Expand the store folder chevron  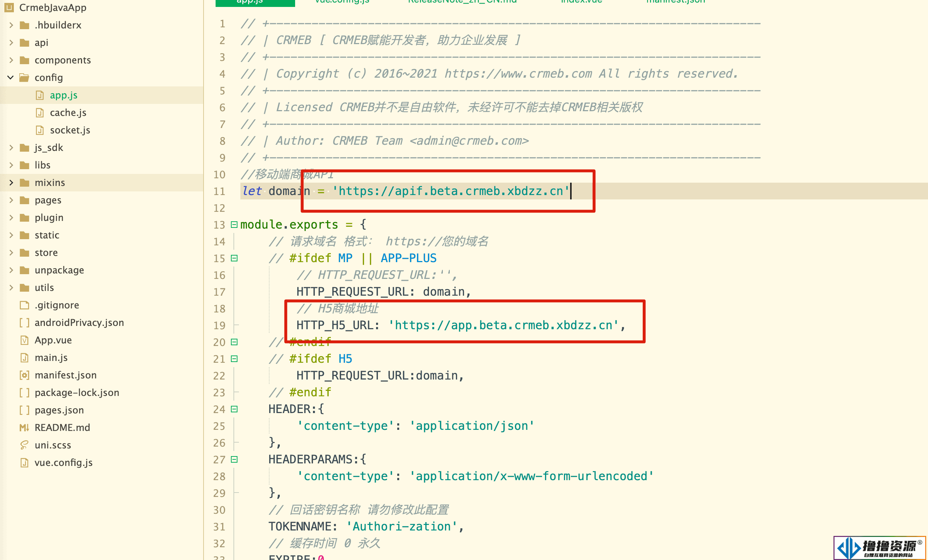tap(11, 253)
